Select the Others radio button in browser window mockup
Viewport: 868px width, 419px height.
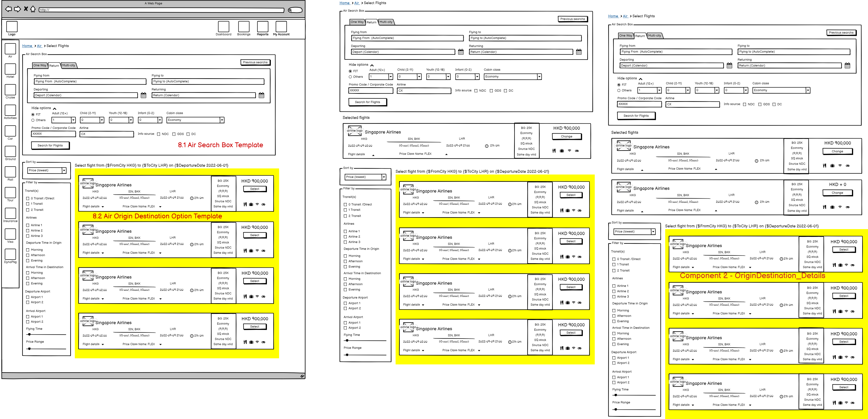33,120
